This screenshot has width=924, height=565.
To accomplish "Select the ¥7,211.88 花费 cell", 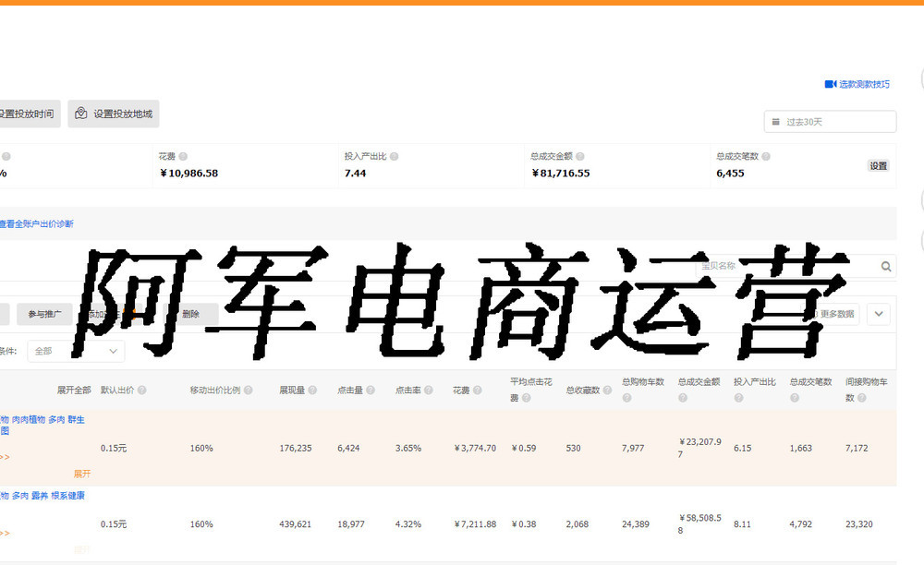I will [475, 524].
